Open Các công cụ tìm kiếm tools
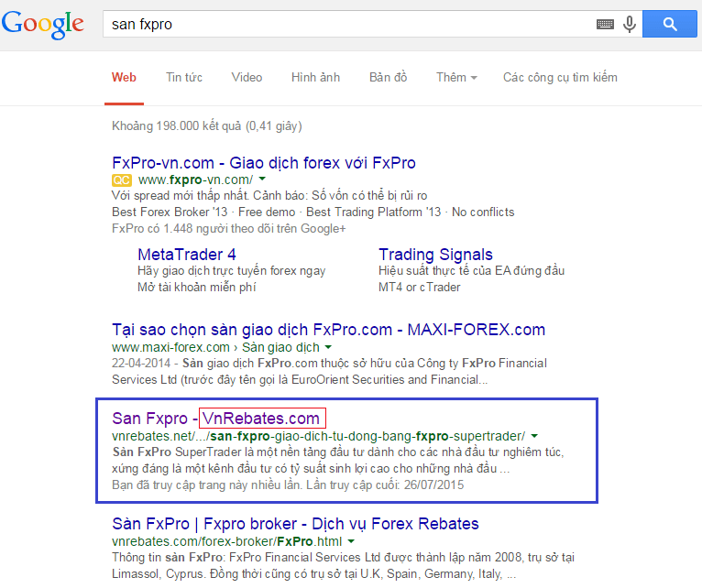702x588 pixels. coord(560,78)
